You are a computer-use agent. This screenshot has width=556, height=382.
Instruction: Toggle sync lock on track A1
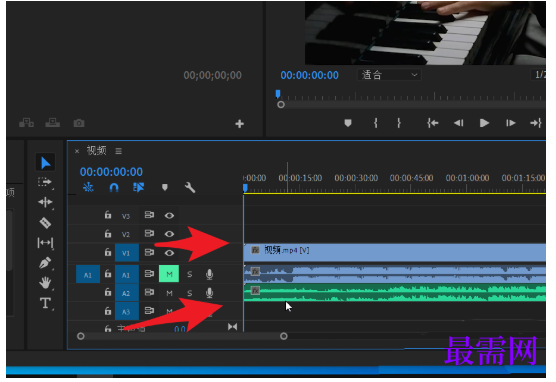(149, 274)
